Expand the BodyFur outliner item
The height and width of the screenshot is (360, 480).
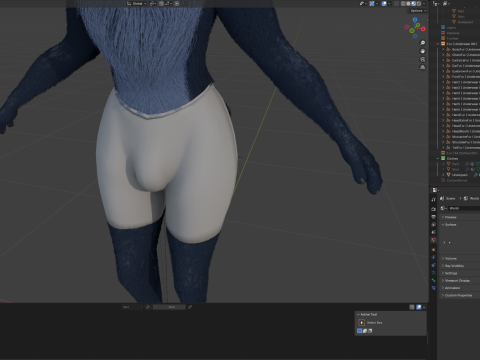point(443,49)
